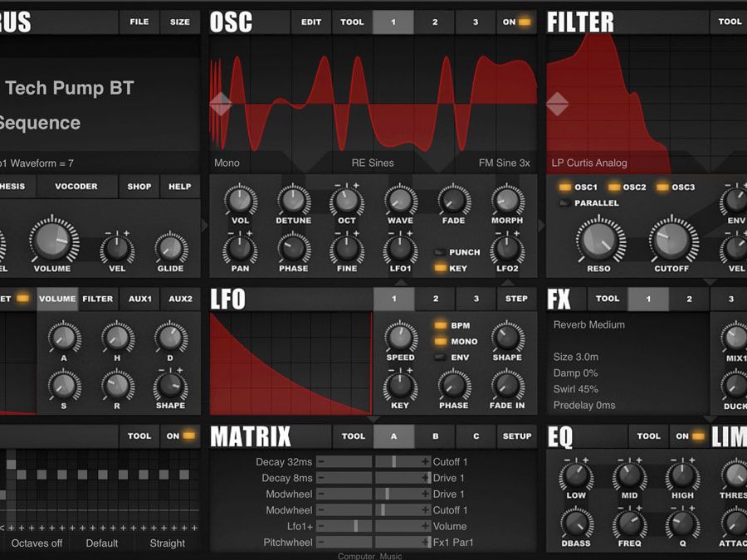Open the LP Curtis Analog filter type menu
This screenshot has width=747, height=560.
click(589, 163)
